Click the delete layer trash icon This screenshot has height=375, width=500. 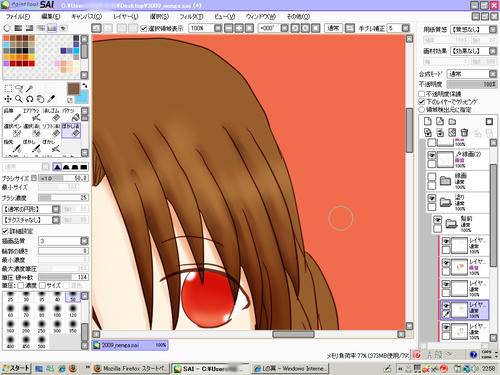(x=464, y=133)
